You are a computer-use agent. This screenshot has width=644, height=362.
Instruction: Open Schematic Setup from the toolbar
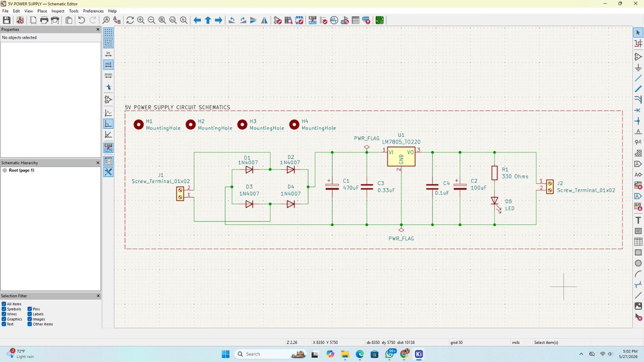click(x=20, y=20)
